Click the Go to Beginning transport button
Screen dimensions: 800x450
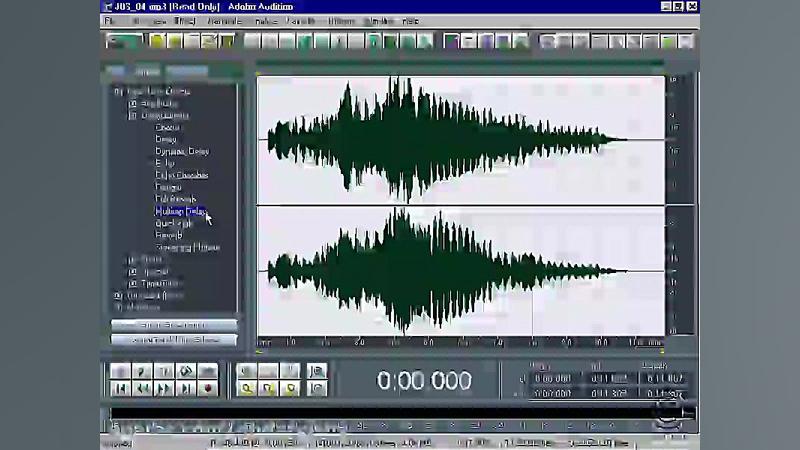120,389
